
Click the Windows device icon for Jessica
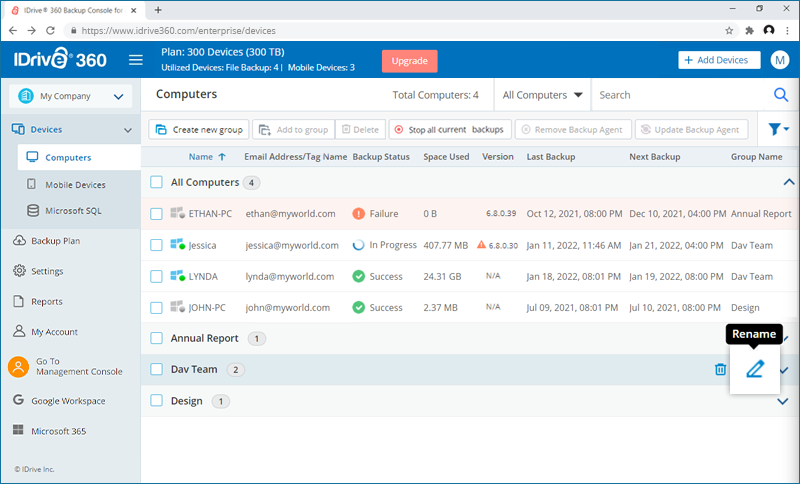(x=177, y=245)
